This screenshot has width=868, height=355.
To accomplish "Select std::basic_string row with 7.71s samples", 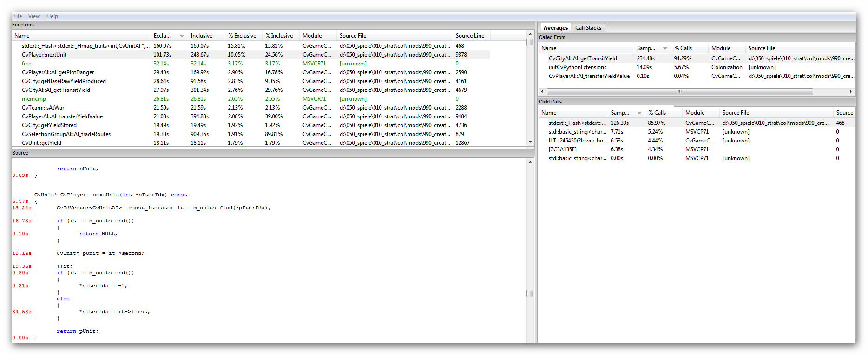I will [697, 132].
